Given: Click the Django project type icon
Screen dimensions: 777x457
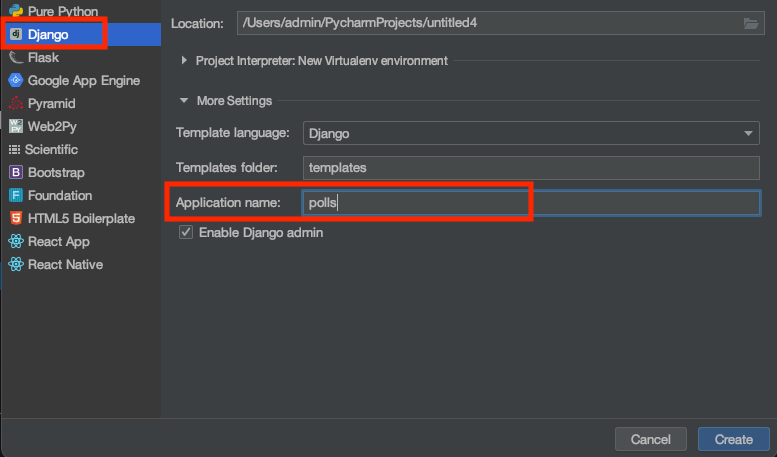Looking at the screenshot, I should point(16,34).
